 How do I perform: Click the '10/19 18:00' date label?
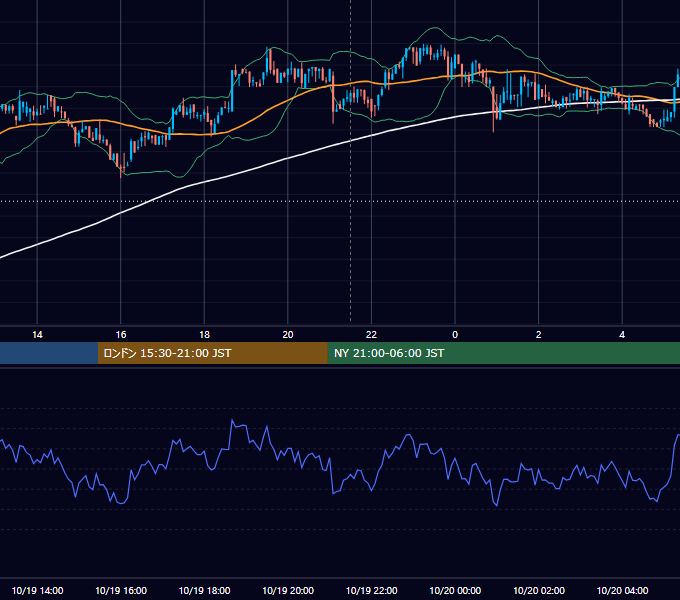click(x=204, y=590)
